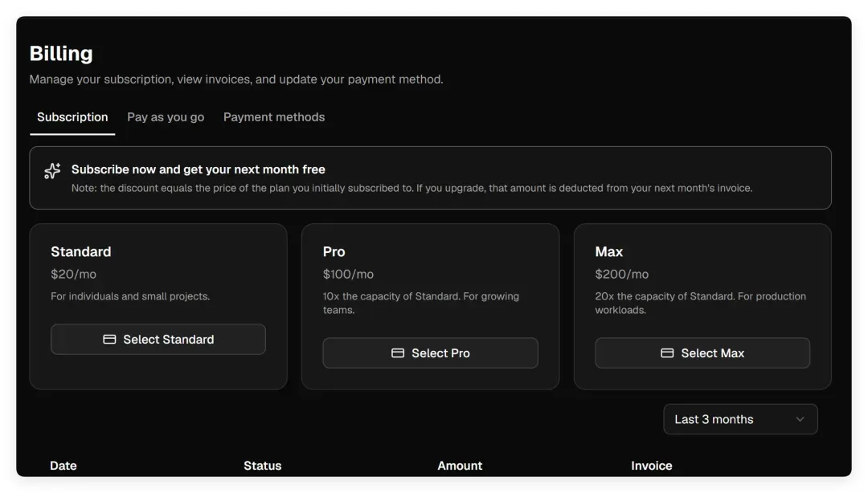The width and height of the screenshot is (868, 493).
Task: Click the Amount column header
Action: click(460, 466)
